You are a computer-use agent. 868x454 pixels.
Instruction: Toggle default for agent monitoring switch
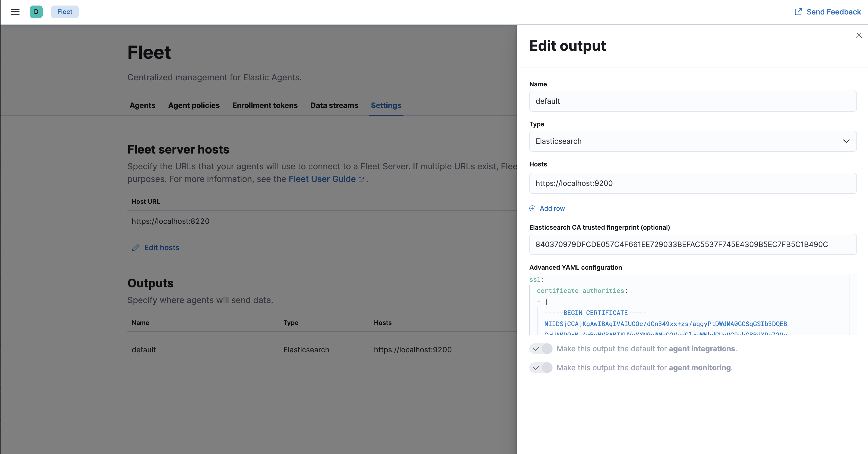coord(540,367)
